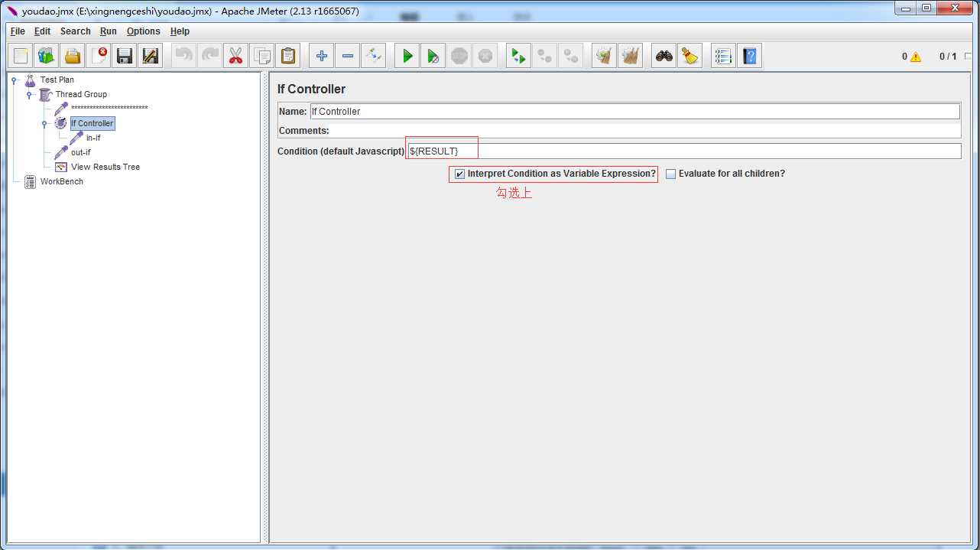This screenshot has width=980, height=550.
Task: Click the Expand All plus icon
Action: point(322,56)
